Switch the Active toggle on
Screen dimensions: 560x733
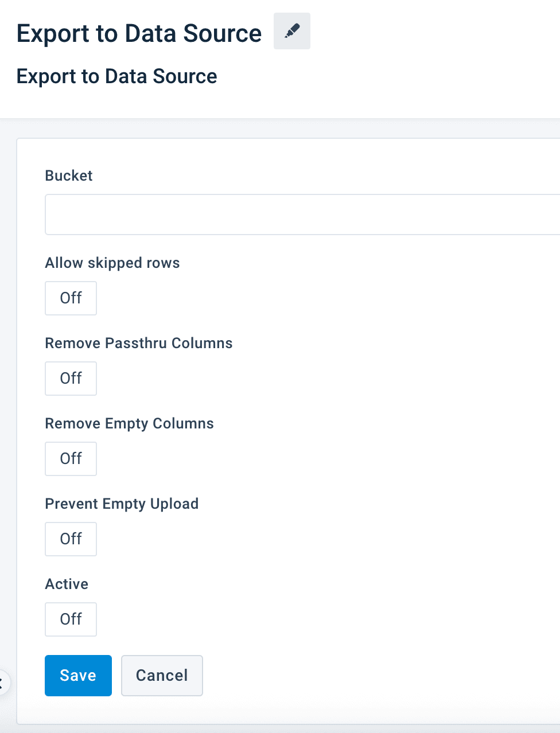71,619
